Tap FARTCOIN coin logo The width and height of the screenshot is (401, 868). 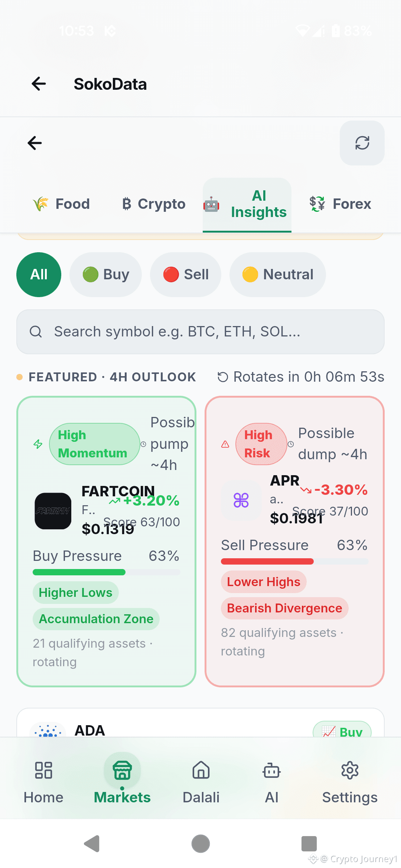(x=53, y=511)
